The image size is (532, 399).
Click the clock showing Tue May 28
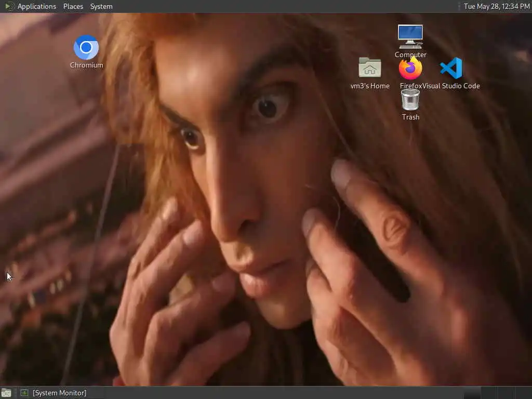click(496, 6)
